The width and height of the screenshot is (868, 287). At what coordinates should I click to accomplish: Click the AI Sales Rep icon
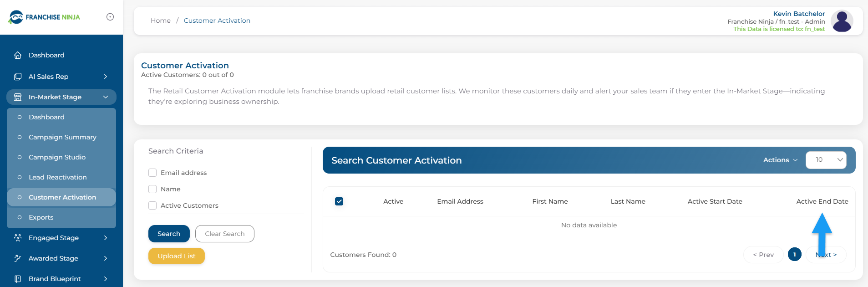pos(18,77)
